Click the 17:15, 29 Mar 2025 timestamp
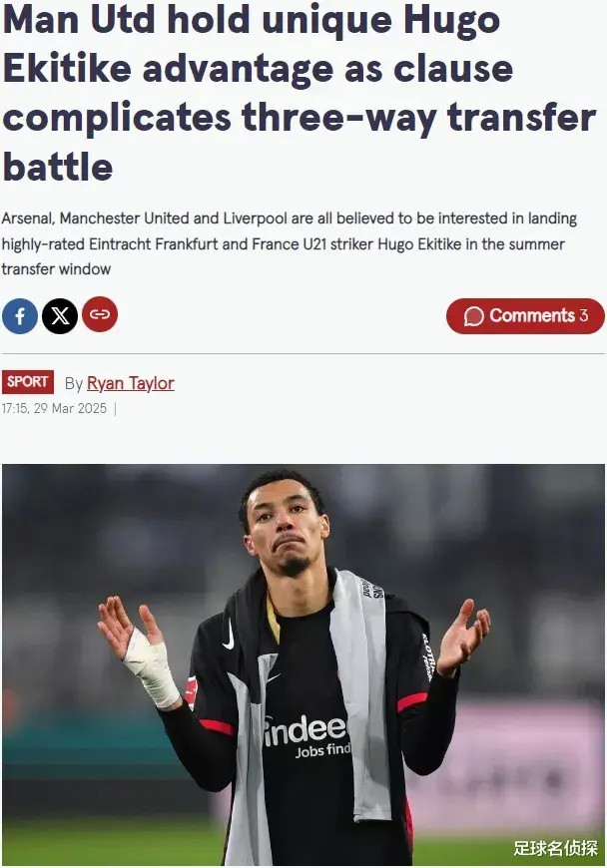607x868 pixels. (x=54, y=408)
